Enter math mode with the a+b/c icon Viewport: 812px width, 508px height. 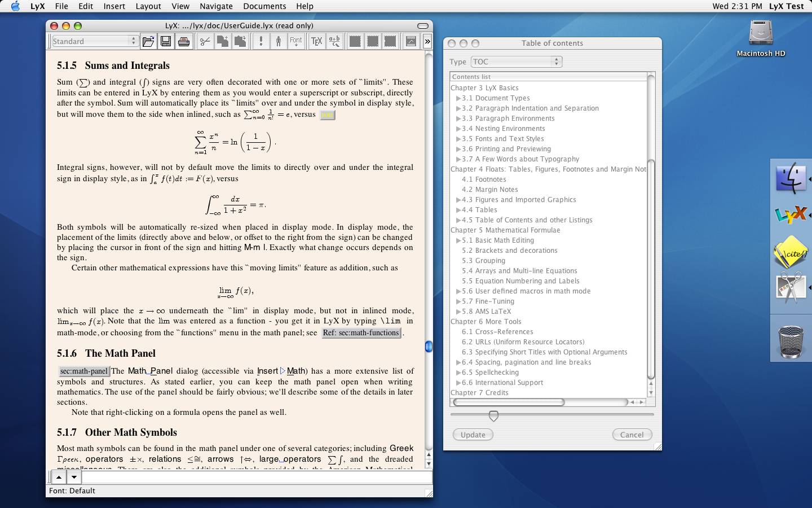[x=334, y=41]
